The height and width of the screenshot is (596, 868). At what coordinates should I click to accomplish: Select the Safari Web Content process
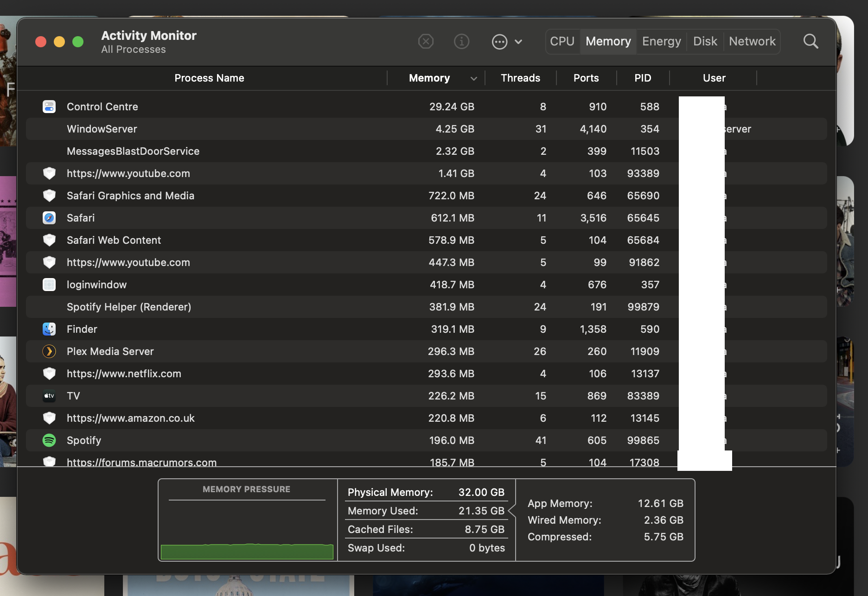point(114,240)
